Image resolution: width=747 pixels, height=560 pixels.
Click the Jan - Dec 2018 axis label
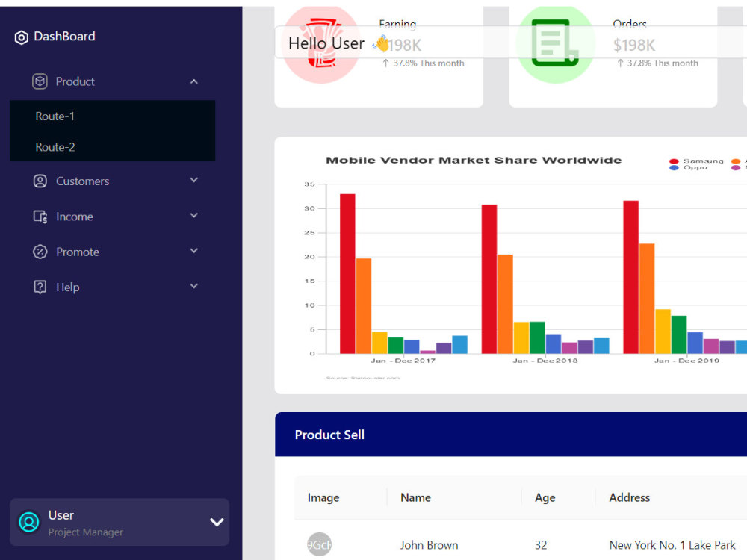pos(545,361)
